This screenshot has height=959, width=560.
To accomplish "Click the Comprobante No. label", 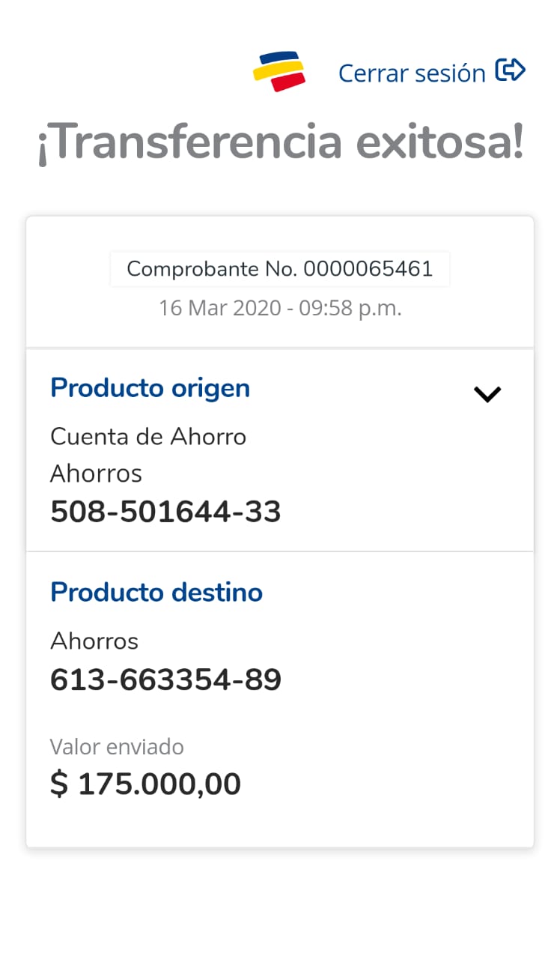I will point(213,269).
